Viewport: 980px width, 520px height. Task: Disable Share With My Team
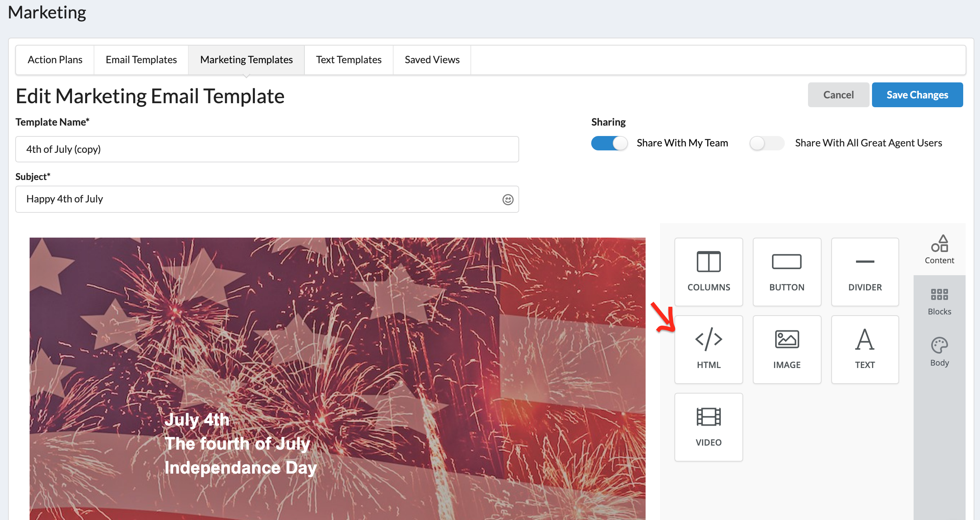609,143
